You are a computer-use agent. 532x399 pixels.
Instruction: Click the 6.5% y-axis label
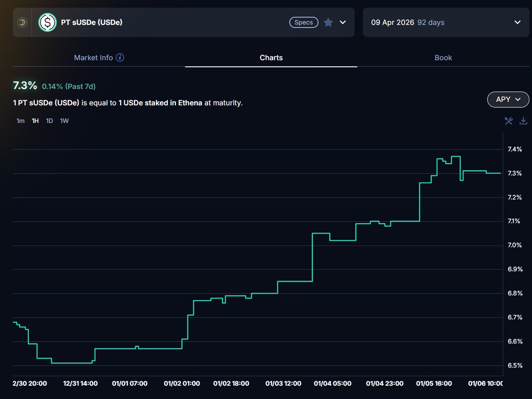point(514,365)
